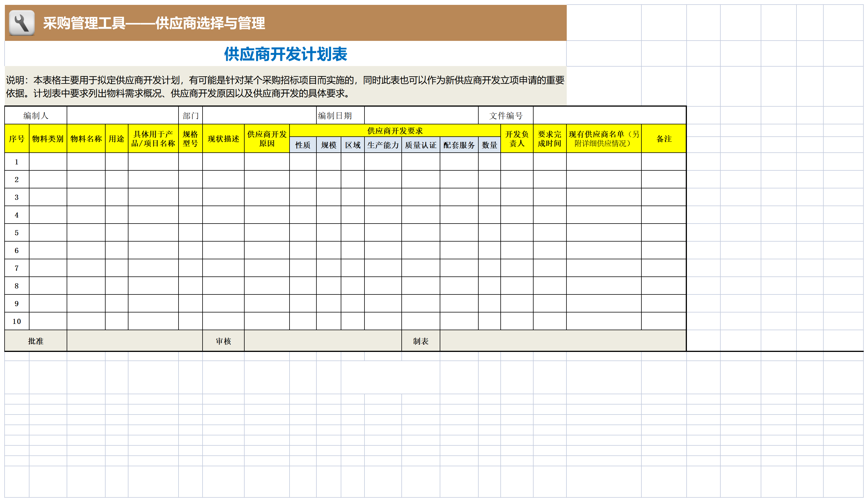
Task: Select the 现状描述 header cell
Action: click(223, 139)
